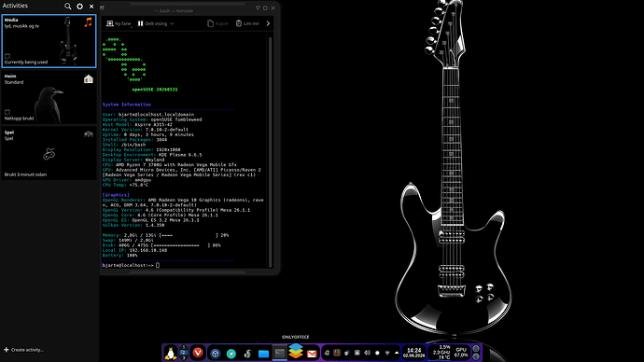Launch ONLYOFFICE from the dock
Image resolution: width=644 pixels, height=362 pixels.
pyautogui.click(x=296, y=352)
